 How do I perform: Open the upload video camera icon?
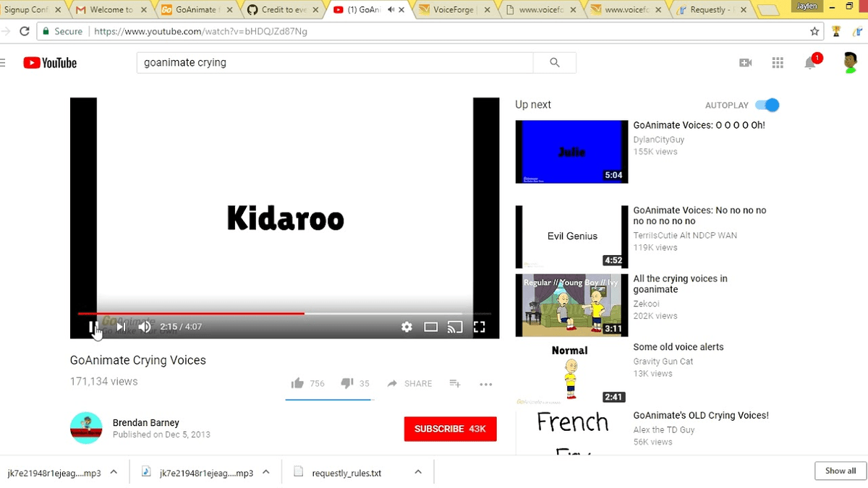click(745, 63)
